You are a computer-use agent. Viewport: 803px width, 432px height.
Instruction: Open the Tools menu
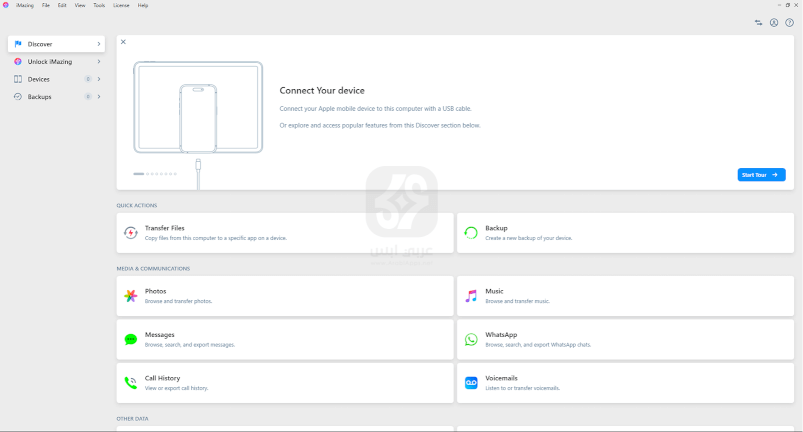(99, 5)
